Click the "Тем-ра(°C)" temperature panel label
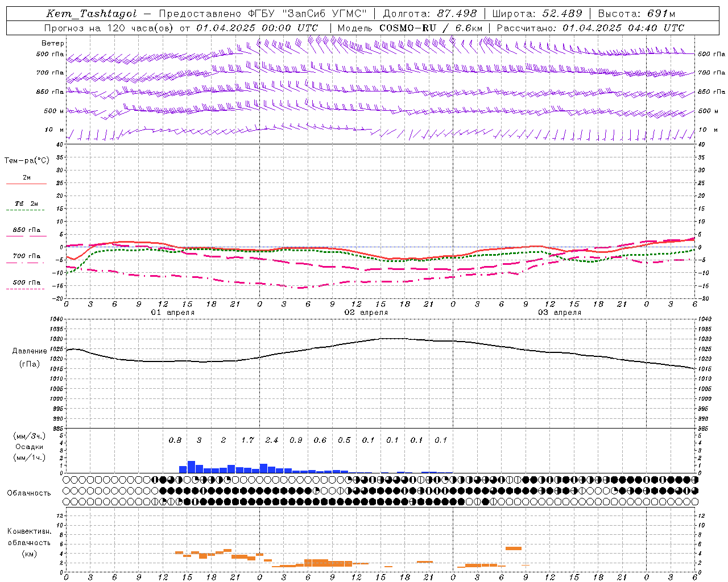 click(27, 161)
